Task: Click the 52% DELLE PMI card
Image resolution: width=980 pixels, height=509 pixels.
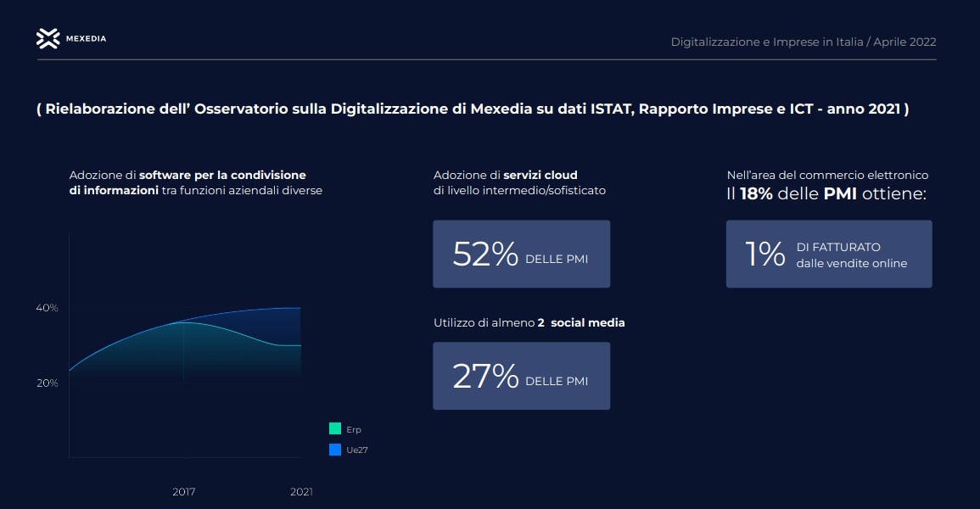Action: pos(521,255)
